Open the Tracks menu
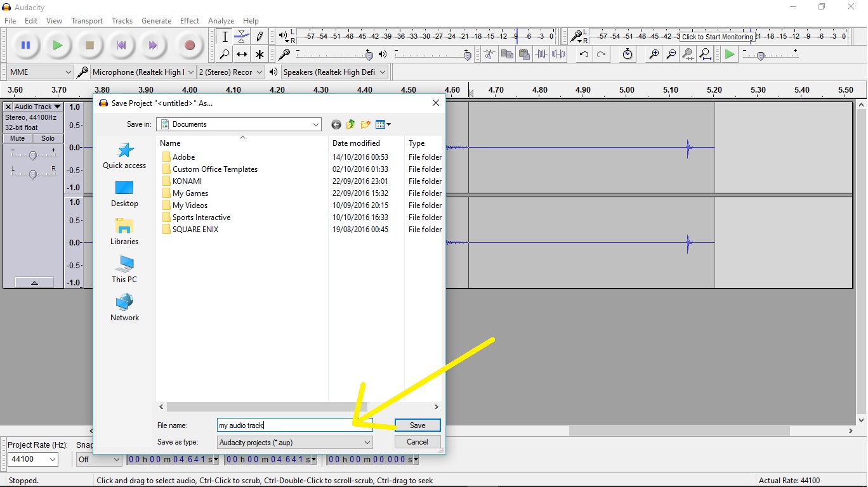This screenshot has width=868, height=487. click(122, 21)
